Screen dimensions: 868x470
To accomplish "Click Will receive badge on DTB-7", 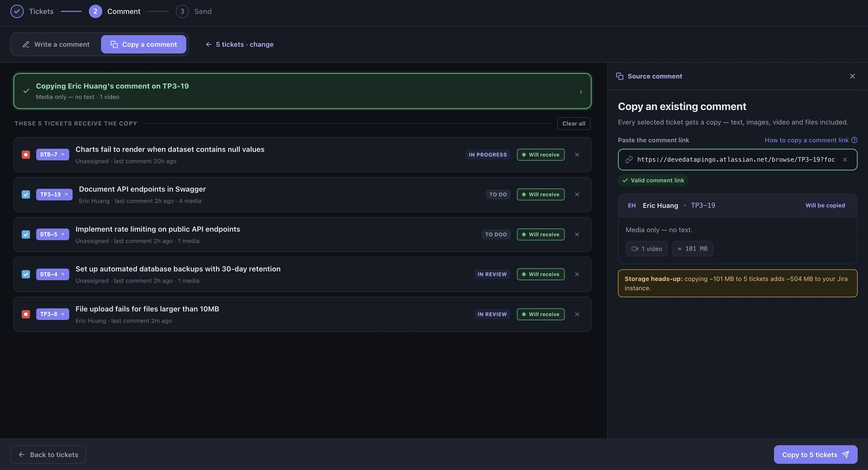I will point(540,154).
